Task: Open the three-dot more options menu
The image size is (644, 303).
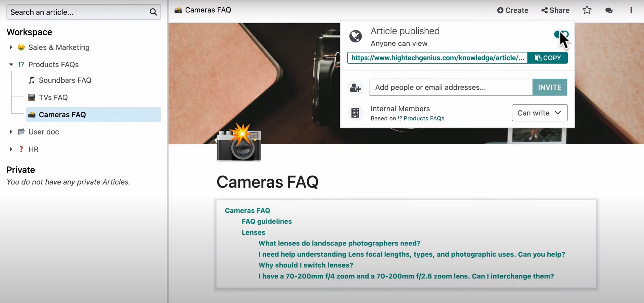Action: click(x=631, y=10)
